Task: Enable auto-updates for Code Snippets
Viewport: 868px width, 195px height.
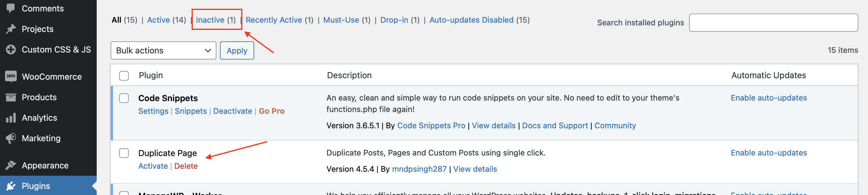Action: coord(769,98)
